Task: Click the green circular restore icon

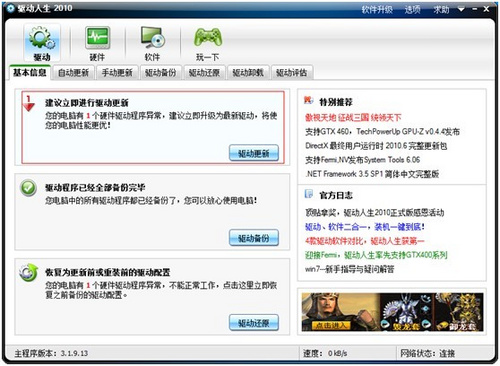Action: point(28,273)
